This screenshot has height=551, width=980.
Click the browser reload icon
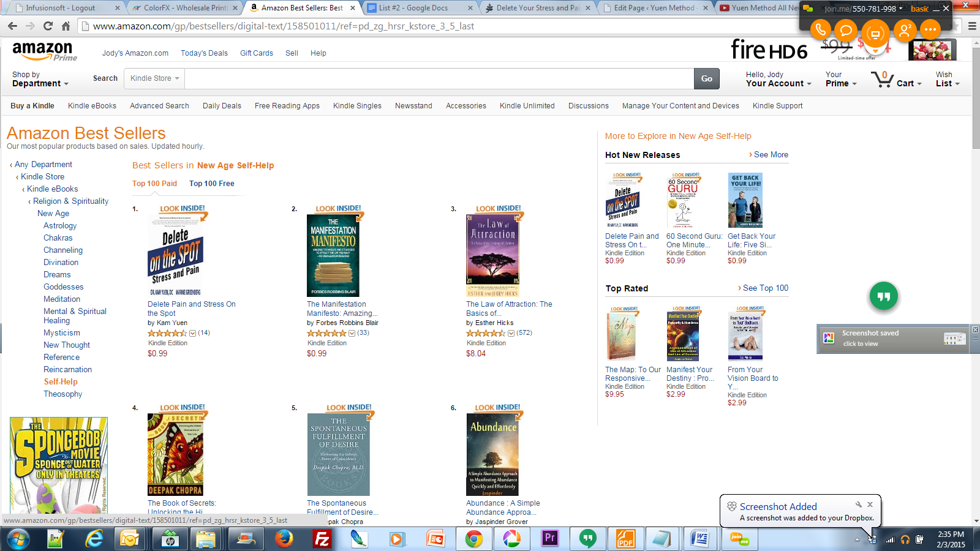coord(48,26)
